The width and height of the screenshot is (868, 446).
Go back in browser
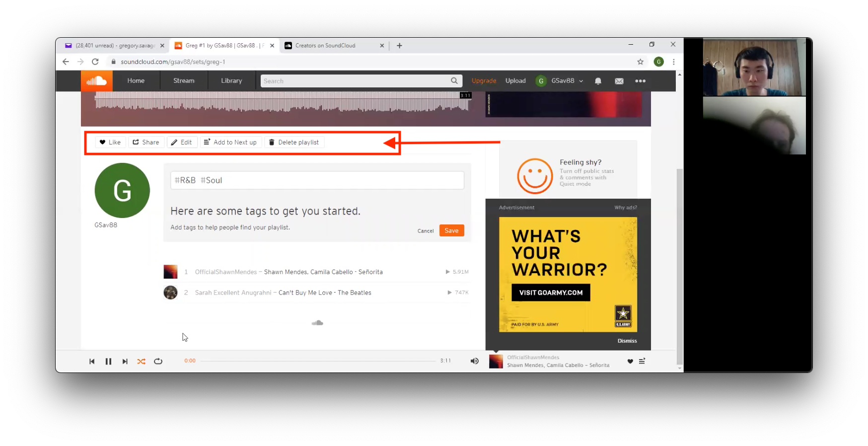[66, 62]
